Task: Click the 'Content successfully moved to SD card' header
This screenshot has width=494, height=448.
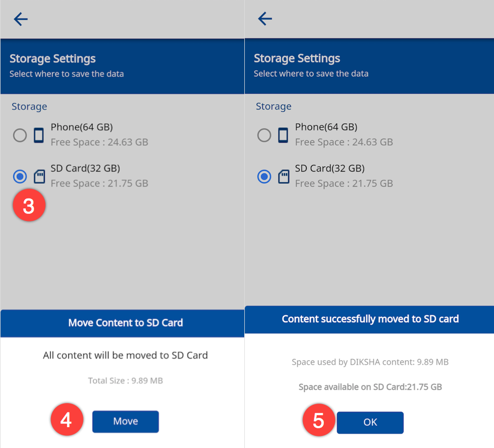Action: click(370, 319)
